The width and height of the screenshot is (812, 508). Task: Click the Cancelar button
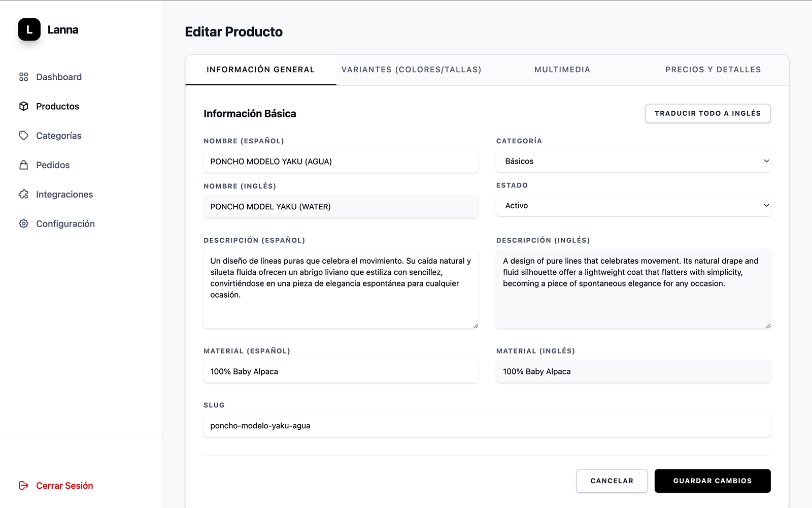pos(612,481)
